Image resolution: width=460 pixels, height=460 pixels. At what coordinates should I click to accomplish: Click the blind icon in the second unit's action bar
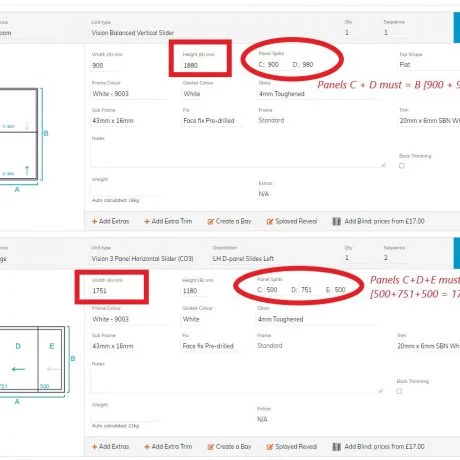(337, 447)
